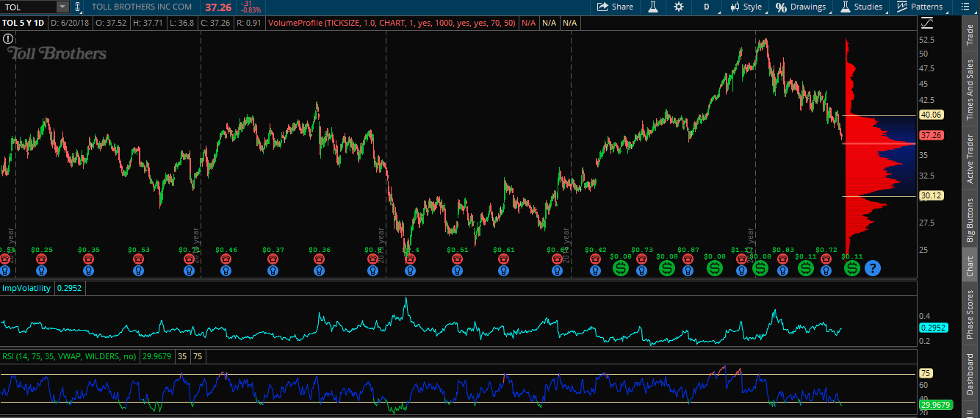980x418 pixels.
Task: Click the 0.2952 cyan axis value bubble
Action: coord(933,328)
